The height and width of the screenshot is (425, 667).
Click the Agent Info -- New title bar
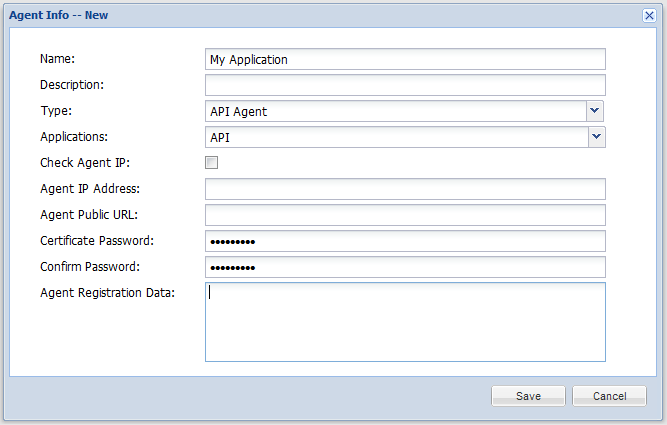(300, 16)
